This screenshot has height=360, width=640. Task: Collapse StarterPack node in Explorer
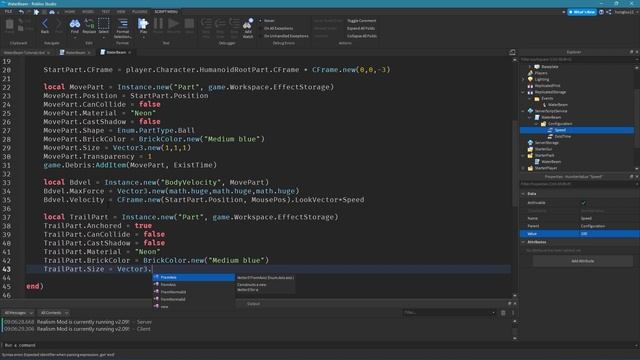[523, 156]
